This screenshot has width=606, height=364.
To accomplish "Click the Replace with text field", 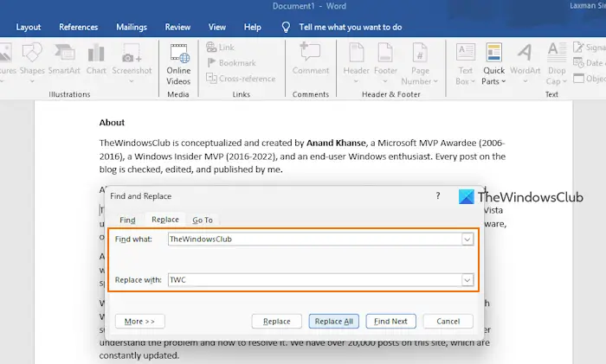I will tap(315, 280).
